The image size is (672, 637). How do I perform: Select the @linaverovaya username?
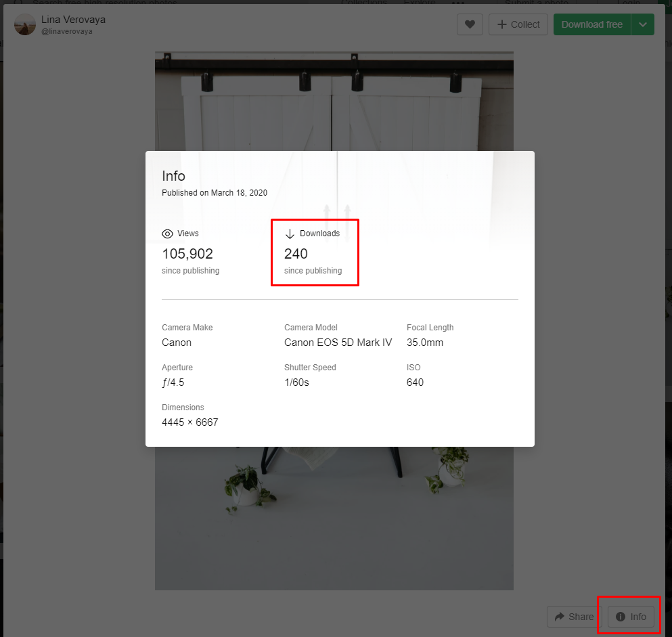click(x=67, y=31)
